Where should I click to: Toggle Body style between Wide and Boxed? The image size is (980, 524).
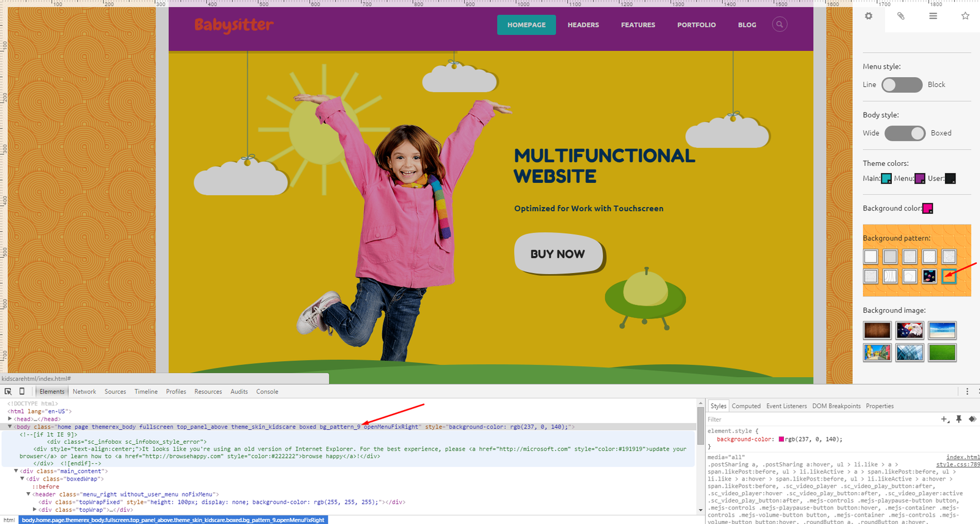(x=905, y=133)
